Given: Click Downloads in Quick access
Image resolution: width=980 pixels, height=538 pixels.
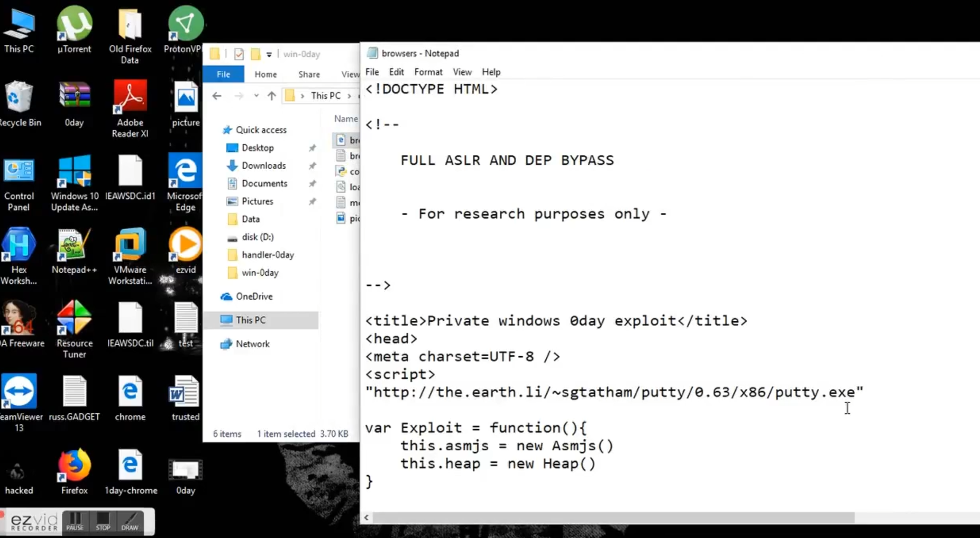Looking at the screenshot, I should 263,166.
